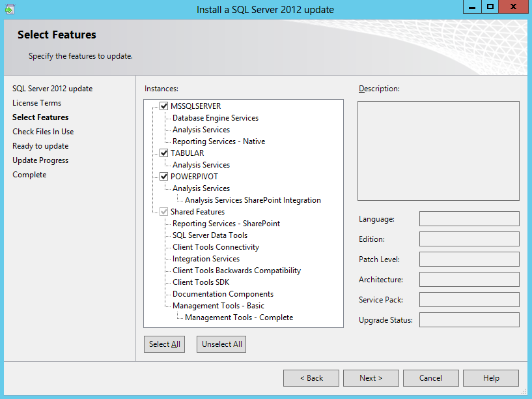Screen dimensions: 532x399
Task: Cancel the update installation
Action: (431, 378)
